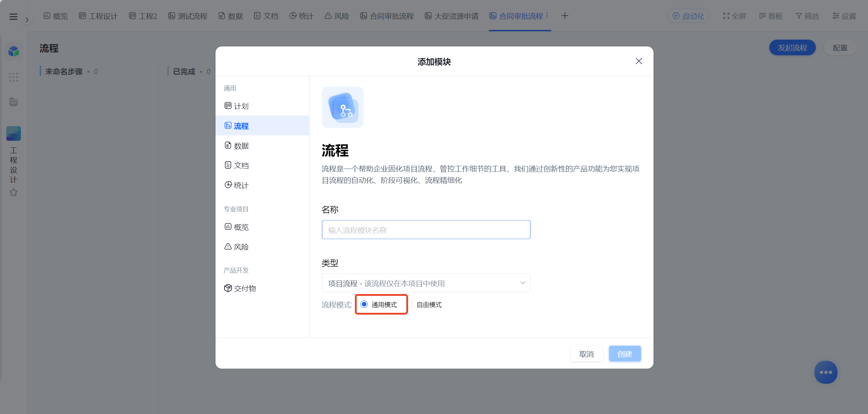Screen dimensions: 868x414
Task: Click the 未命名步骤 column header
Action: (x=64, y=72)
